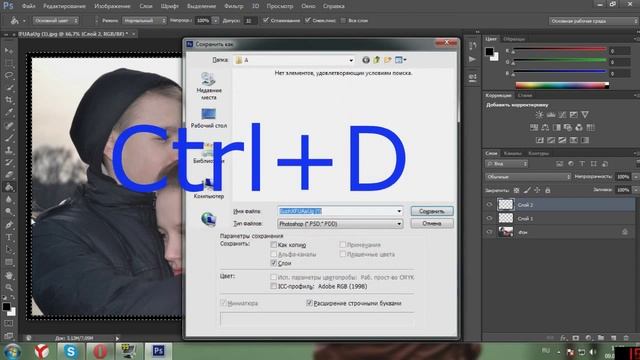
Task: Create new folder in Save dialog
Action: pyautogui.click(x=388, y=60)
